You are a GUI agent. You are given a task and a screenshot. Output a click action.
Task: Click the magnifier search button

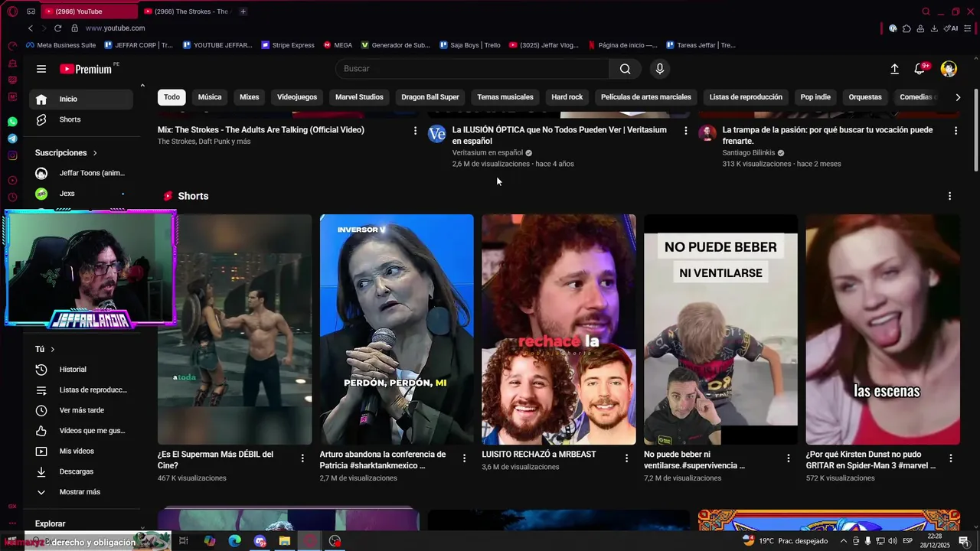coord(626,69)
